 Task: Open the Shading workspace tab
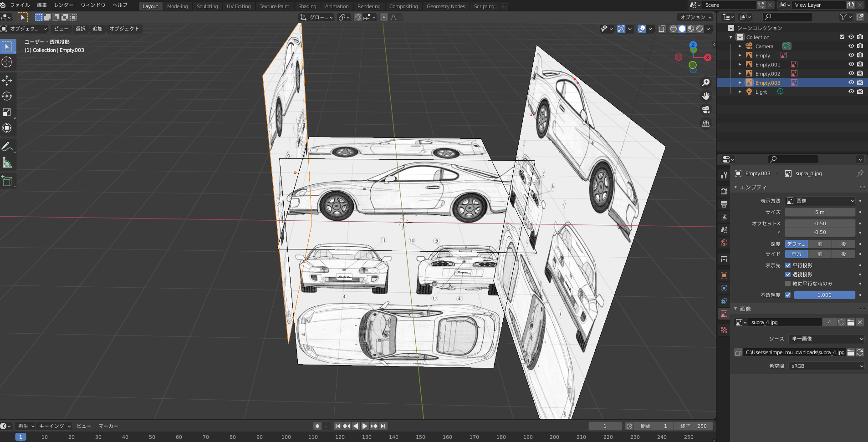click(307, 6)
